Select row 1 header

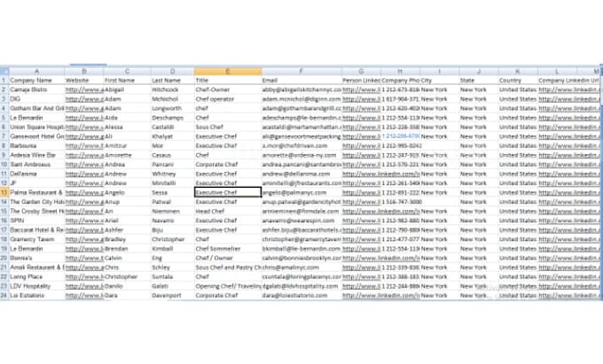[4, 81]
